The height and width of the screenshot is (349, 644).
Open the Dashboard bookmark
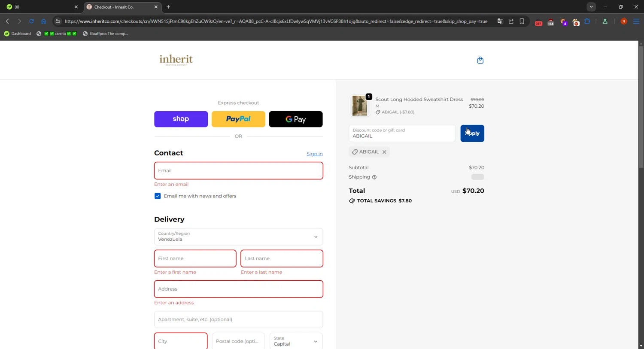click(x=18, y=33)
